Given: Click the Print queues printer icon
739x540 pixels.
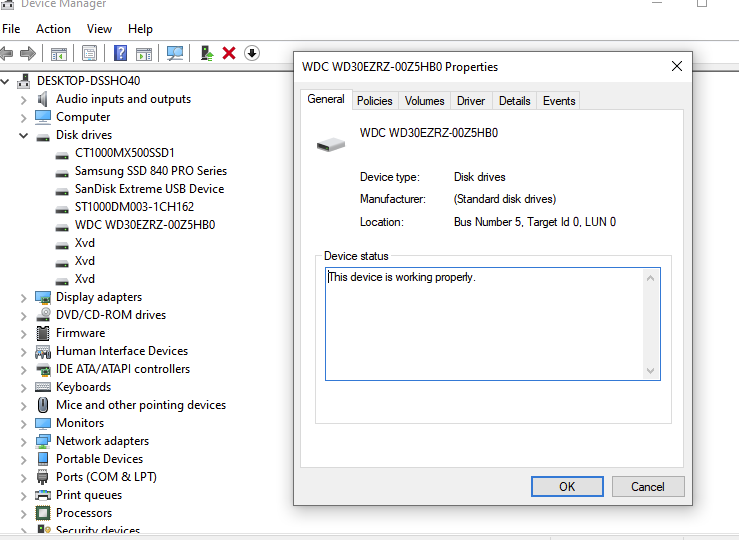Looking at the screenshot, I should tap(43, 495).
